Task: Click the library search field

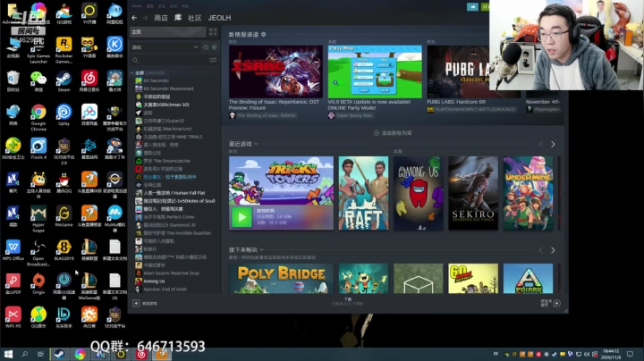Action: [x=169, y=60]
